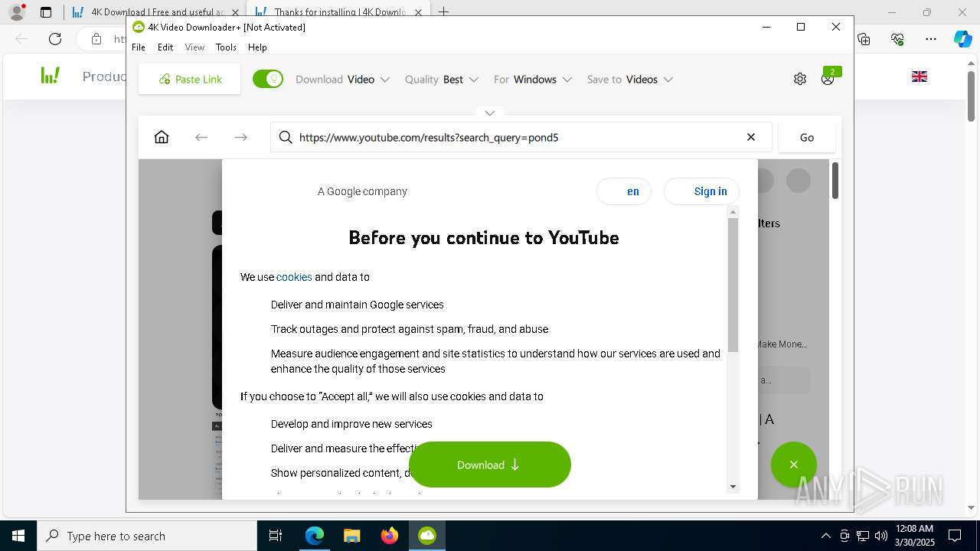Click the embedded browser page scrollbar
This screenshot has height=551, width=980.
tap(835, 181)
